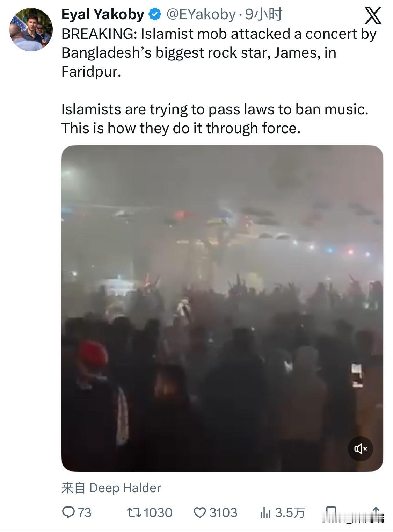
Task: Click the blue verified badge
Action: [x=155, y=15]
